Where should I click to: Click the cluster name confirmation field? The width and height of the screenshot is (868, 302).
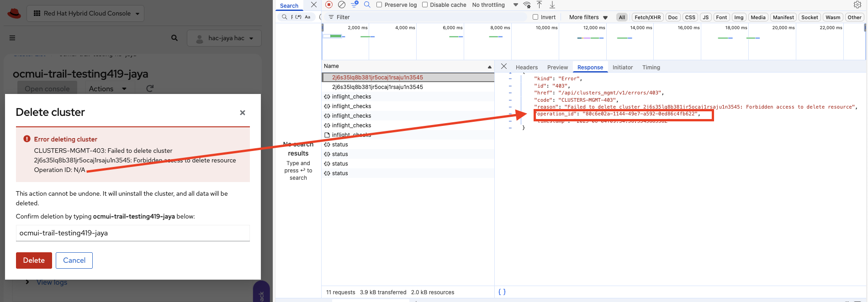pyautogui.click(x=133, y=233)
